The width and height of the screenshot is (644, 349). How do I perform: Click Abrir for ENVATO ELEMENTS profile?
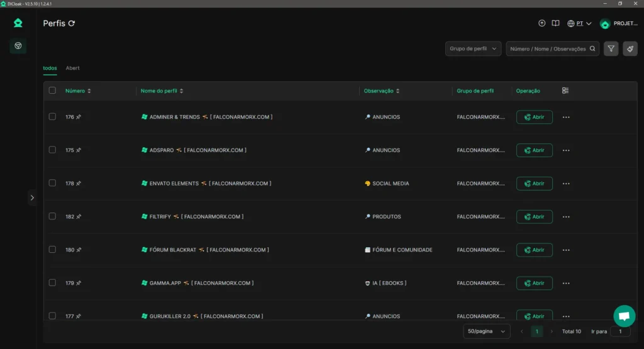534,184
